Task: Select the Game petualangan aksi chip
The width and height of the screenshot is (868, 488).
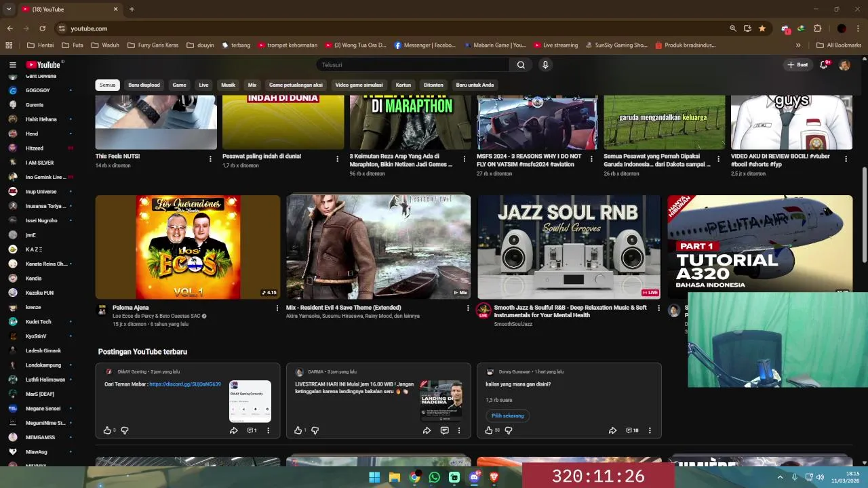Action: coord(296,85)
